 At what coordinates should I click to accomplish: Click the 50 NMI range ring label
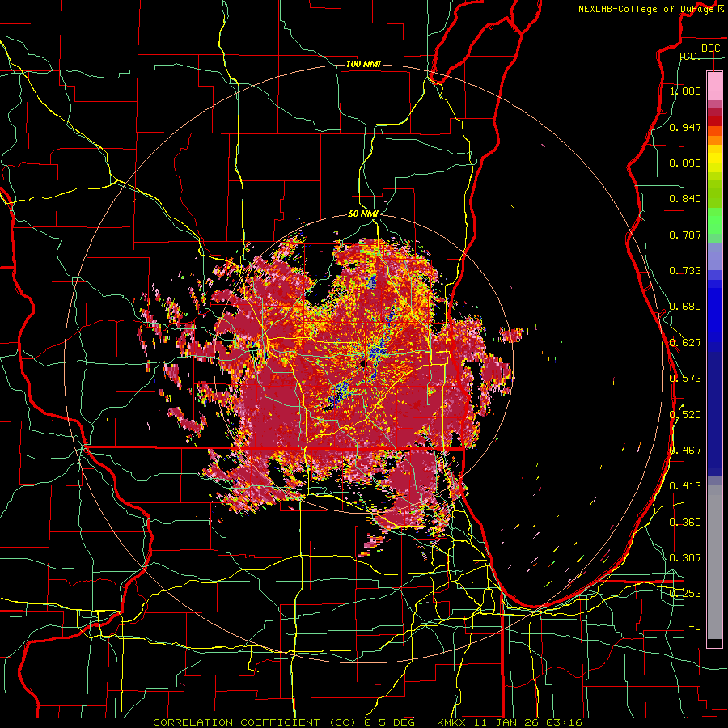click(363, 214)
